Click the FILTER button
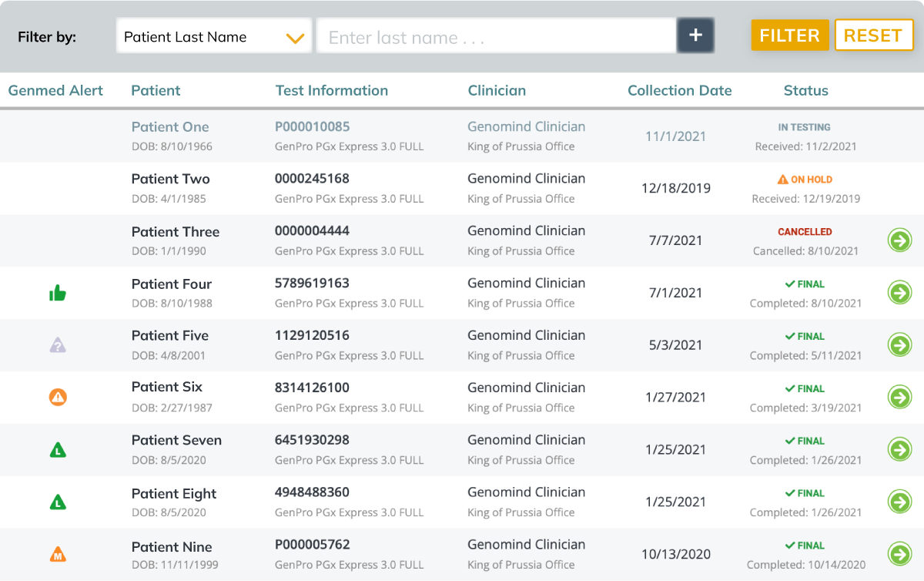 click(790, 35)
